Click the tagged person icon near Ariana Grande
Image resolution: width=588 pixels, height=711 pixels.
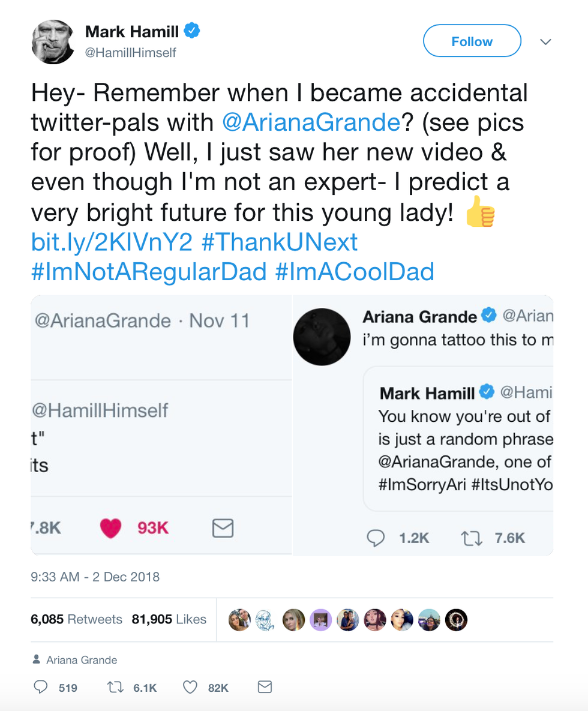(x=36, y=660)
